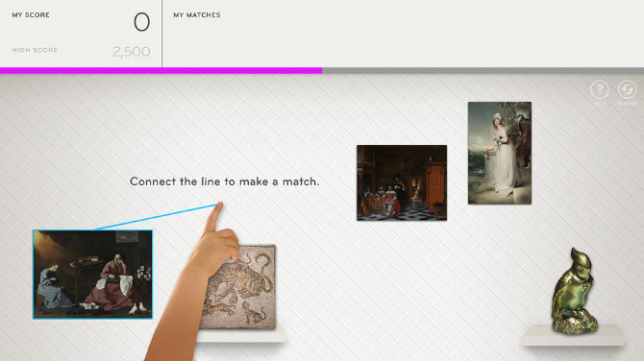This screenshot has width=644, height=361.
Task: Click the MY SCORE label
Action: (x=31, y=14)
